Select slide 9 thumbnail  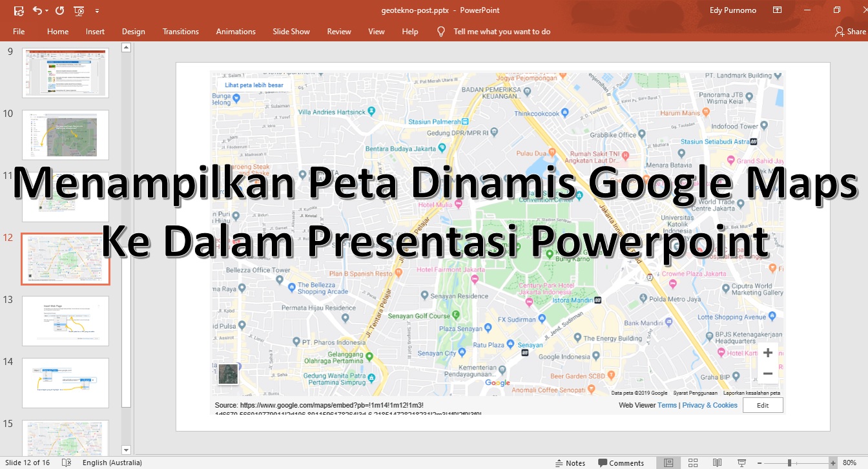[65, 73]
